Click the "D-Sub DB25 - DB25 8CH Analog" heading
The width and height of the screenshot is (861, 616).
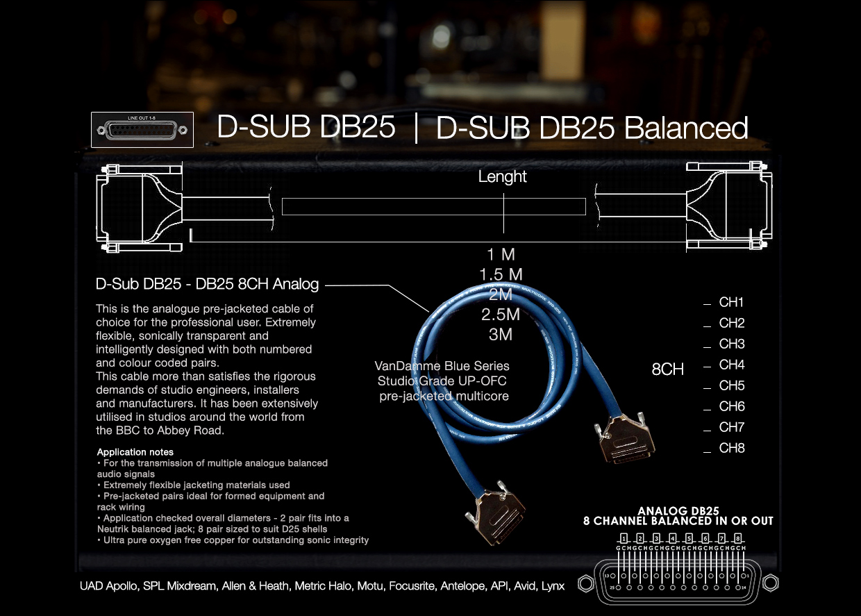pos(208,284)
